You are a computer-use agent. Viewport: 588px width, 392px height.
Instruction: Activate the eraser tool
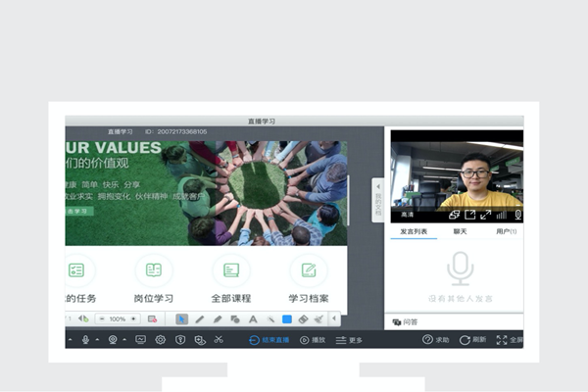click(304, 319)
